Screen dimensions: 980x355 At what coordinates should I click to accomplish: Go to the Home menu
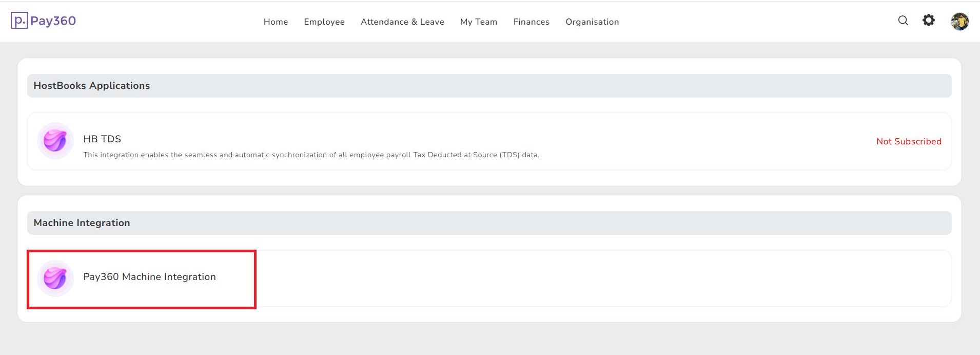tap(276, 22)
